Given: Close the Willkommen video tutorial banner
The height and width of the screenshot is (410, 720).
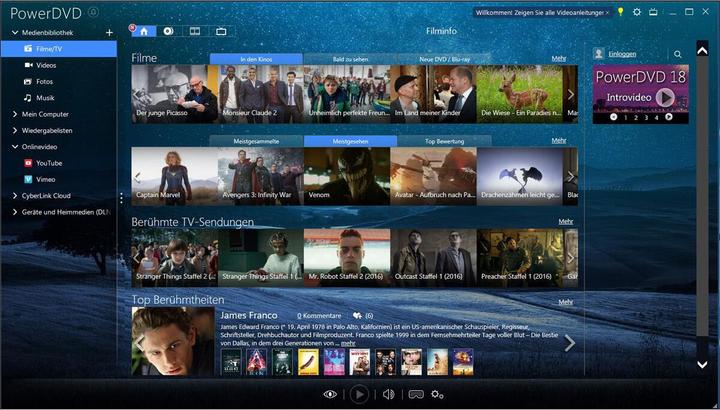Looking at the screenshot, I should coord(608,13).
